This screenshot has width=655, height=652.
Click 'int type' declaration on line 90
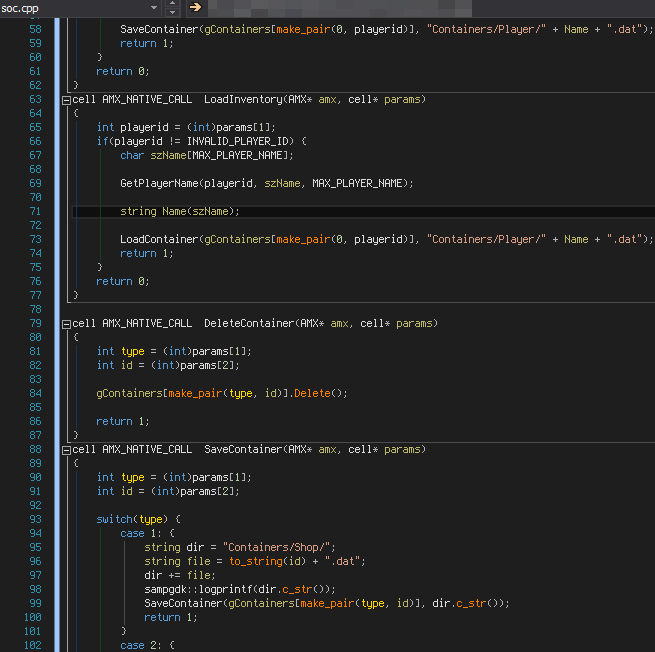tap(120, 477)
